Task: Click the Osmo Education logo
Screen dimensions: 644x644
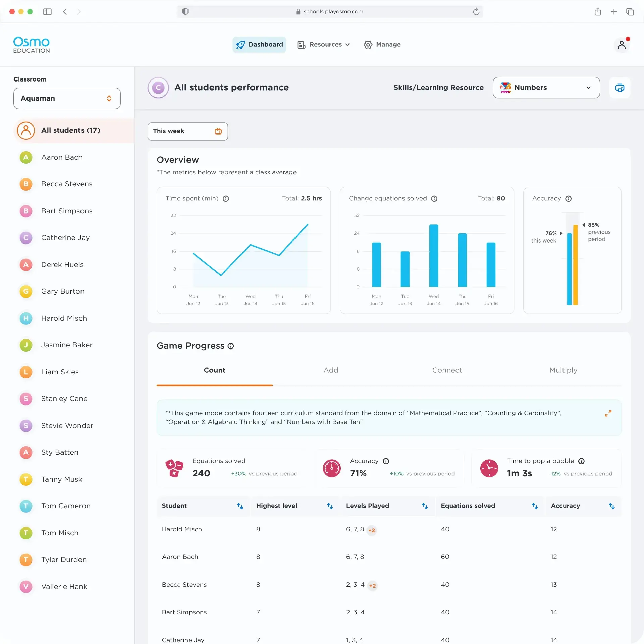Action: [x=31, y=45]
